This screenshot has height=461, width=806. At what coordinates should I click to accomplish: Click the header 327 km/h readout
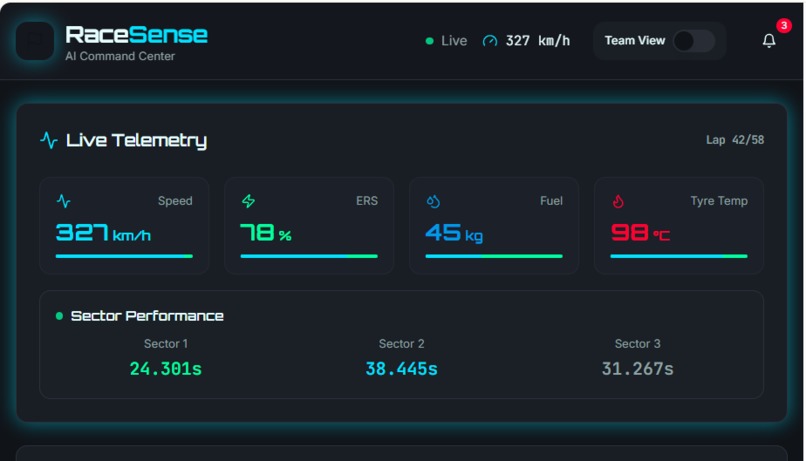(538, 41)
